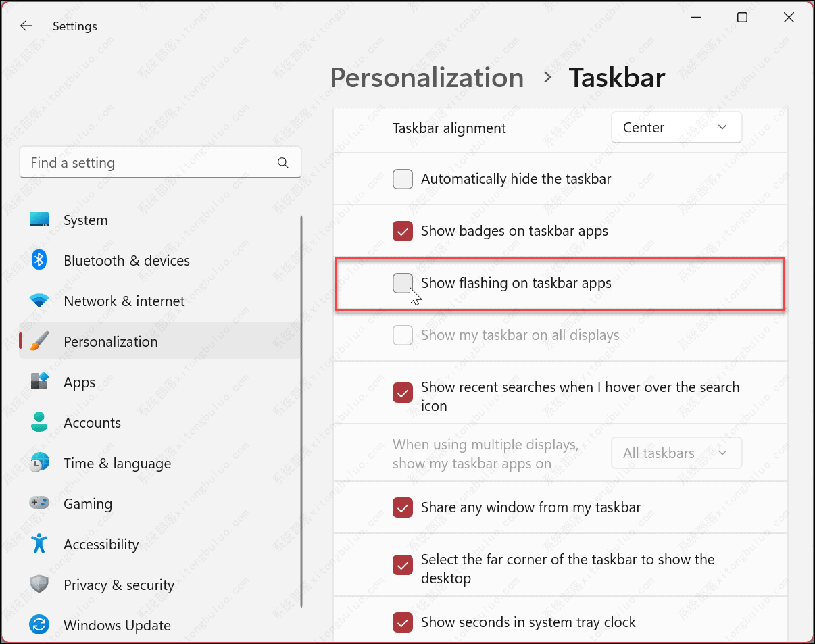Open Bluetooth & devices via its icon
The height and width of the screenshot is (644, 815).
[39, 260]
